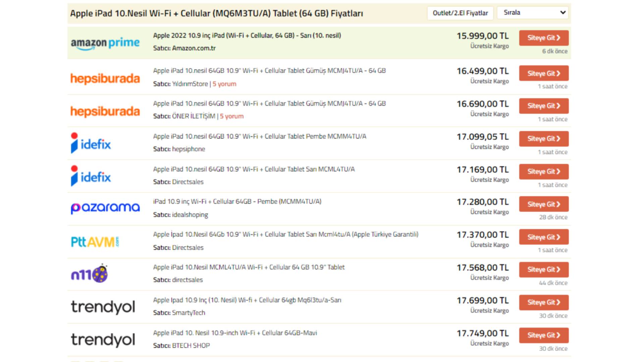Click the pazarama store logo

(105, 208)
